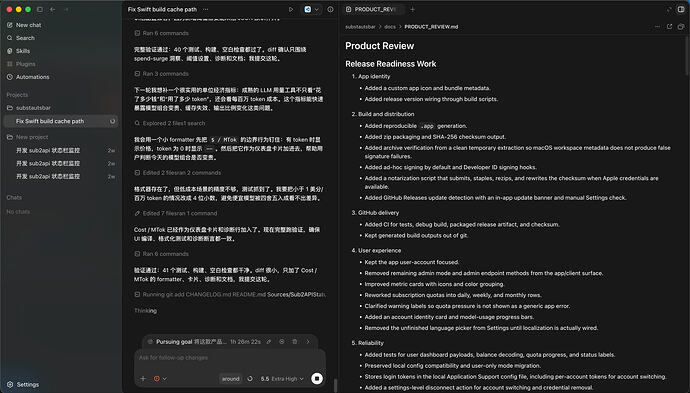This screenshot has height=393, width=690.
Task: Delete the goal with the trash icon
Action: [295, 342]
